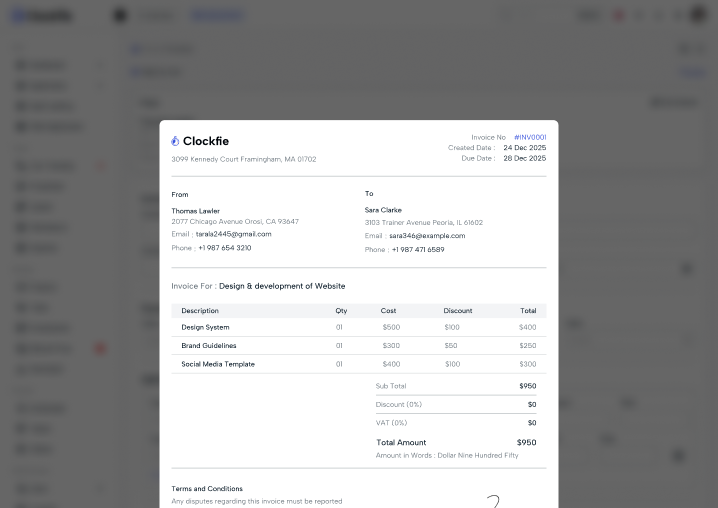Click sender phone +1 987 654 3210

225,248
